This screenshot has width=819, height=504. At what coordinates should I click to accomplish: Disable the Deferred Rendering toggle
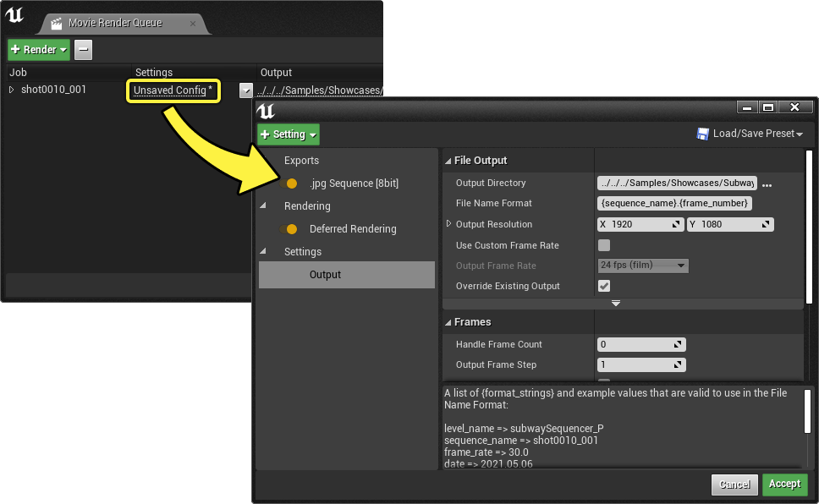pyautogui.click(x=289, y=228)
